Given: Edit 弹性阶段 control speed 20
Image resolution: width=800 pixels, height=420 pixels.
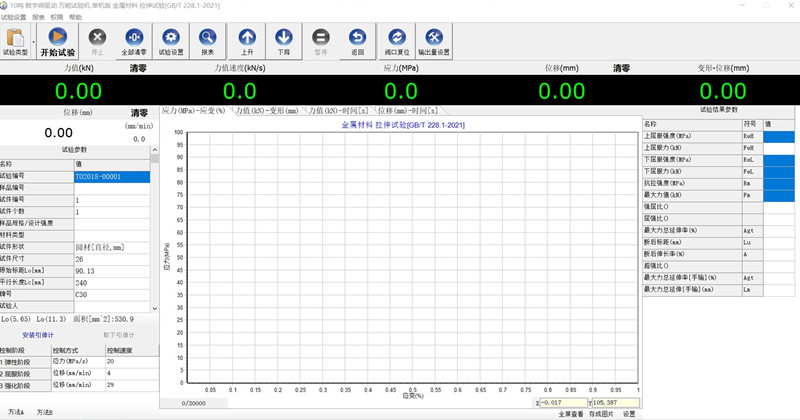Looking at the screenshot, I should coord(132,361).
